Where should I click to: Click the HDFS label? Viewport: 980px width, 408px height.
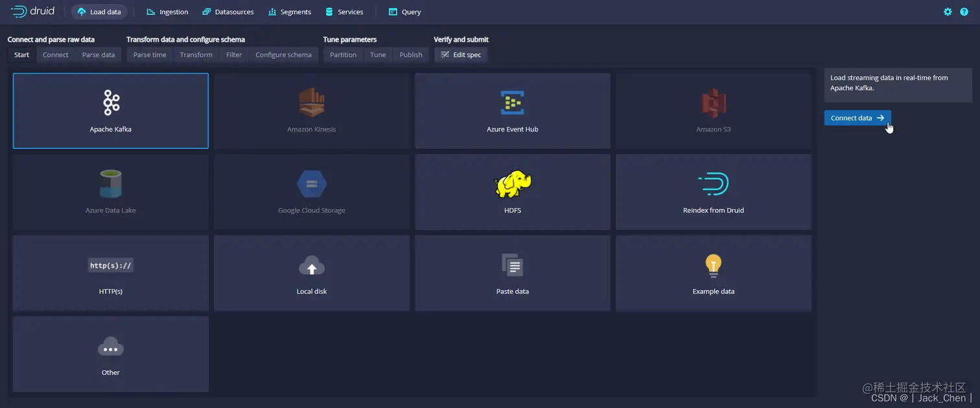(x=513, y=210)
